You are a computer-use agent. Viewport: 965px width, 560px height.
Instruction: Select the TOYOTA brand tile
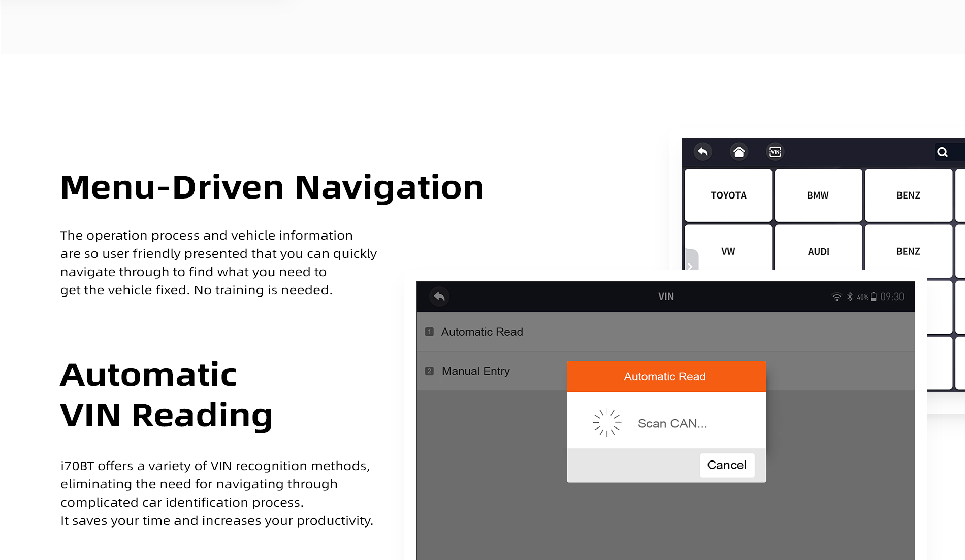pyautogui.click(x=728, y=195)
